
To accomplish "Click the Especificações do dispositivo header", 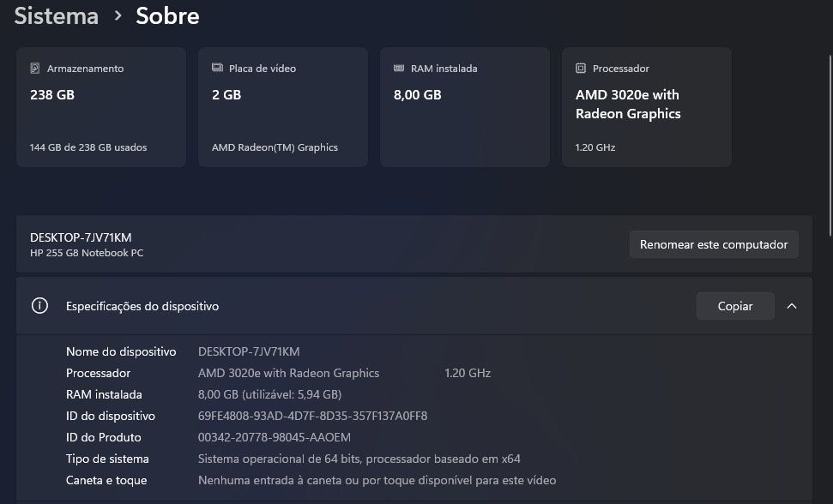I will (x=413, y=306).
